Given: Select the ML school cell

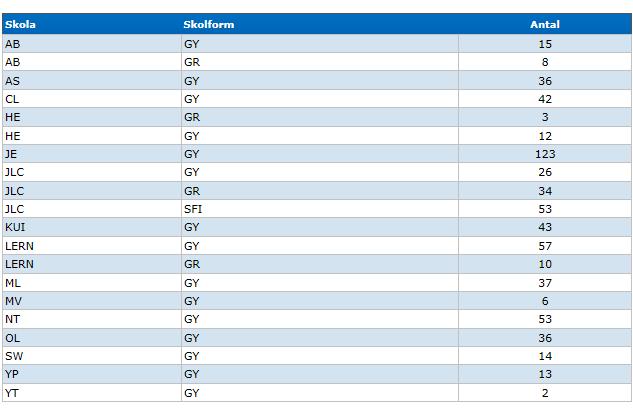Looking at the screenshot, I should point(92,283).
